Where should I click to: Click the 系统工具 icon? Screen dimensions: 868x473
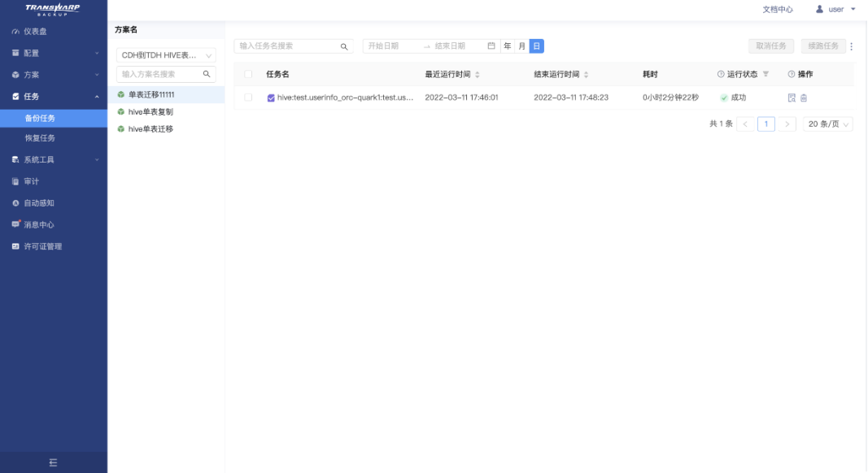click(15, 159)
